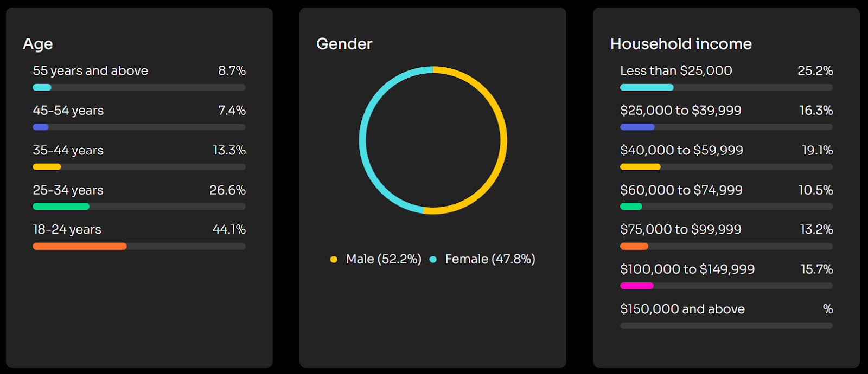Click the empty $150,000 and above bar

click(726, 326)
